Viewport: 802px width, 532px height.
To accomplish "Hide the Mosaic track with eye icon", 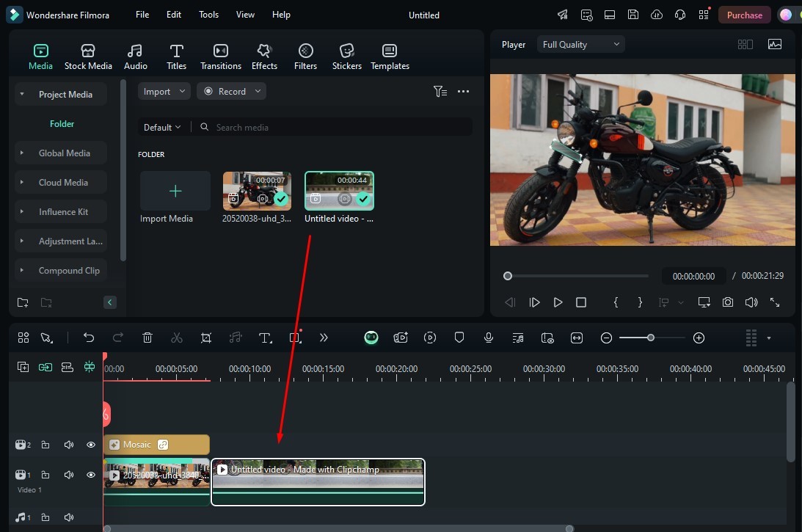I will click(91, 445).
